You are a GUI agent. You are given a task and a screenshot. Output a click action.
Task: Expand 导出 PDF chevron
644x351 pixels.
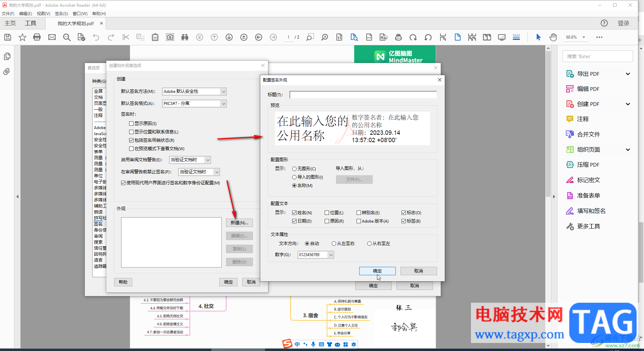click(x=628, y=74)
